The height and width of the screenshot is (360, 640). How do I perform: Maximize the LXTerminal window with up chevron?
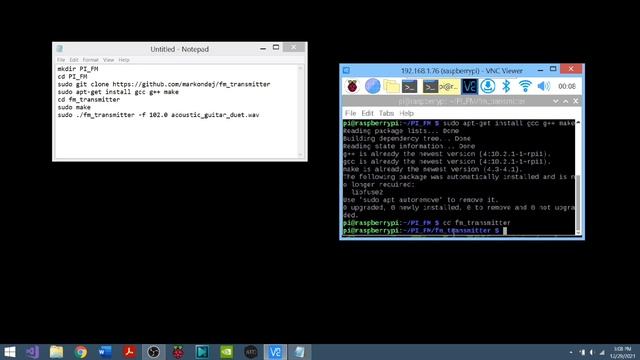pos(566,101)
